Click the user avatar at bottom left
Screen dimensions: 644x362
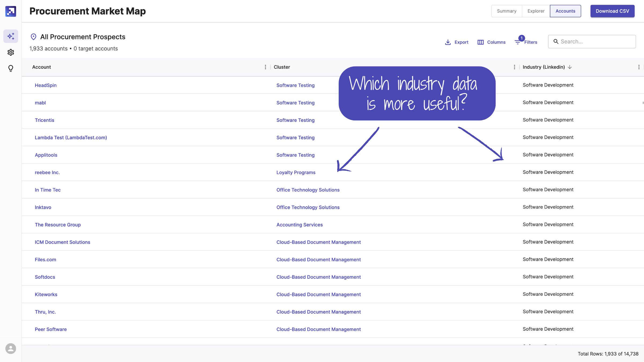click(11, 348)
